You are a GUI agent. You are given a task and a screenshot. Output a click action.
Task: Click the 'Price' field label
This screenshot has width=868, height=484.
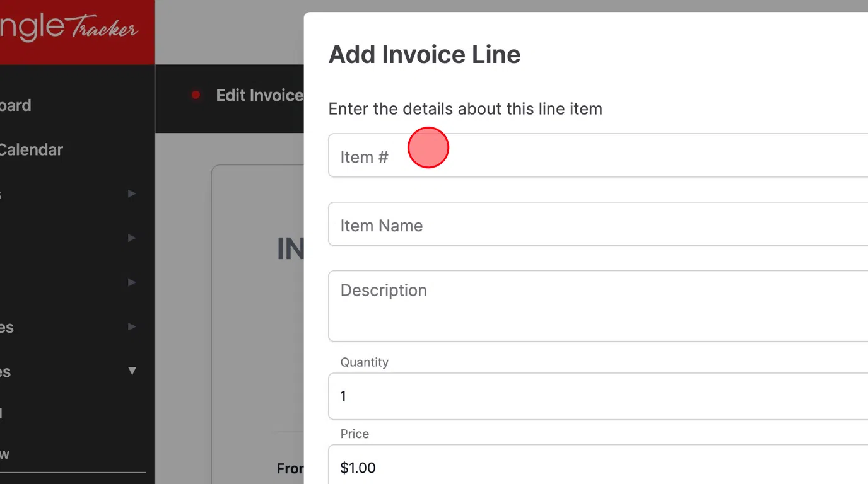tap(355, 434)
